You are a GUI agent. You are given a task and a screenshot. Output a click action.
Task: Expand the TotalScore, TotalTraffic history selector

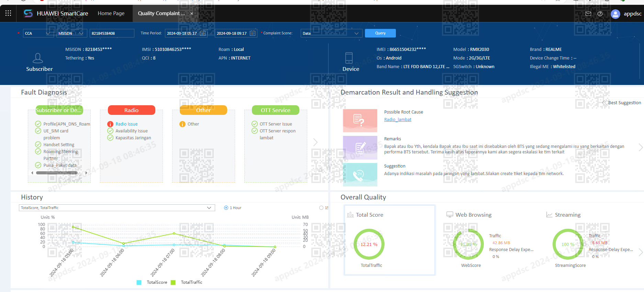click(117, 208)
